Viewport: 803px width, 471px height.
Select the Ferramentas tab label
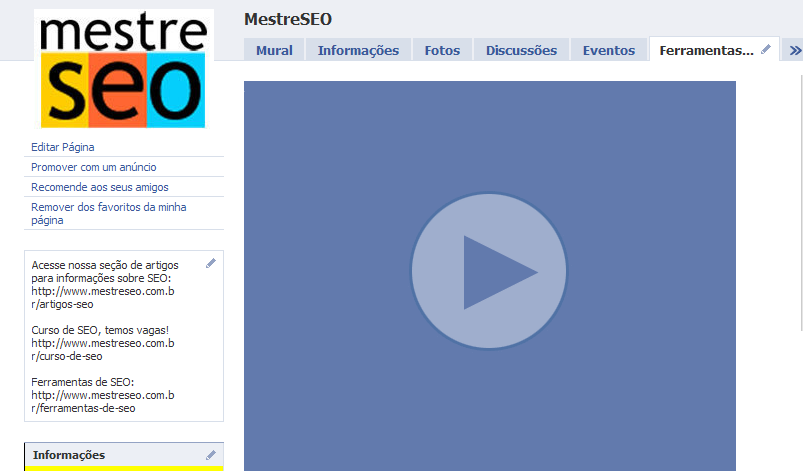(706, 50)
